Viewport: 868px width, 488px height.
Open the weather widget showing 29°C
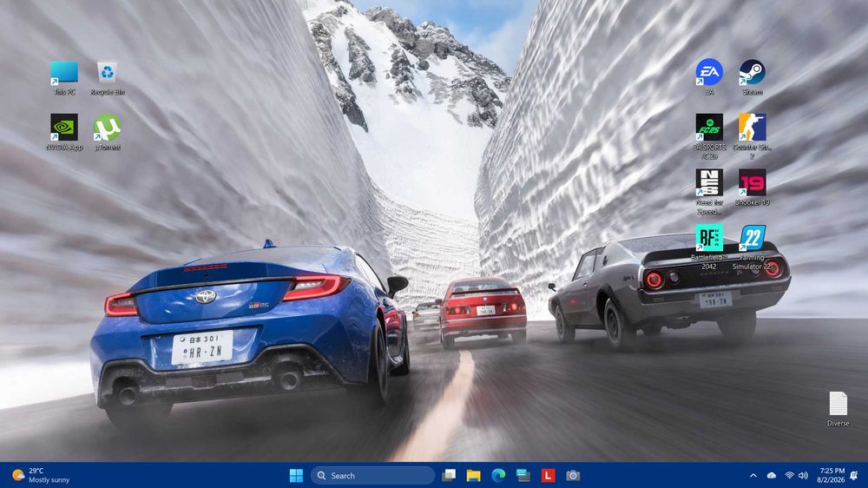tap(41, 475)
